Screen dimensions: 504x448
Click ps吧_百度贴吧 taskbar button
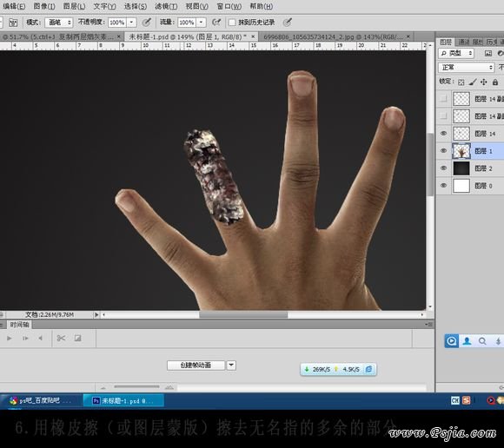(41, 400)
